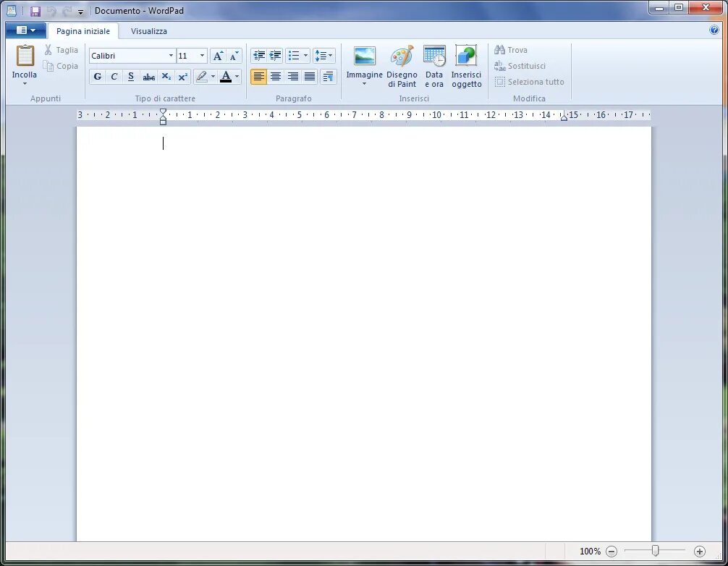The height and width of the screenshot is (566, 728).
Task: Align text to the left
Action: [x=258, y=77]
